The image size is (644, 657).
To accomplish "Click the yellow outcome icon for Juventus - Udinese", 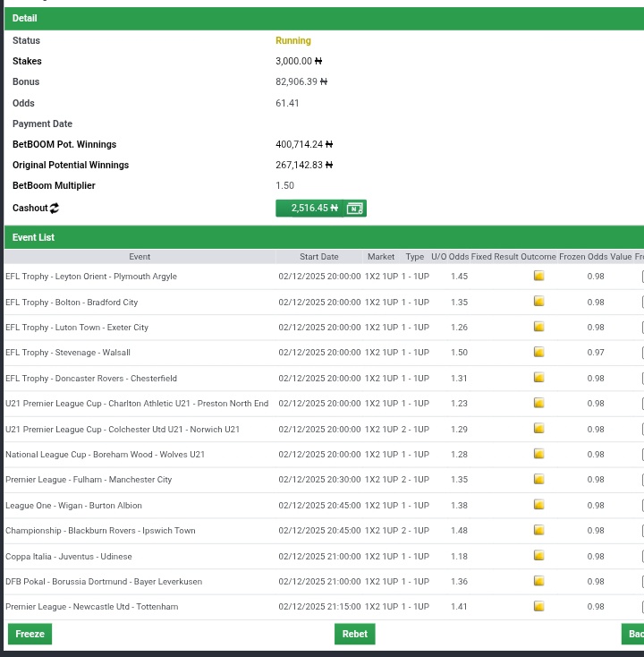I will [x=538, y=556].
